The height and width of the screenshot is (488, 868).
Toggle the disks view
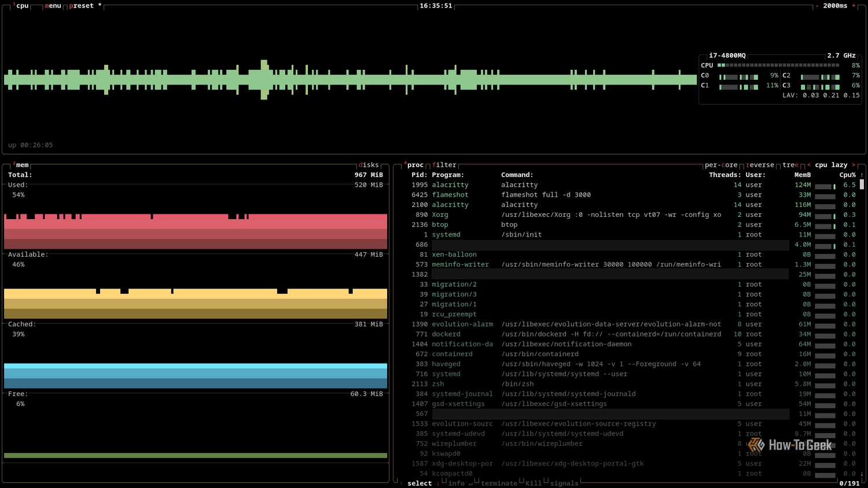tap(369, 165)
